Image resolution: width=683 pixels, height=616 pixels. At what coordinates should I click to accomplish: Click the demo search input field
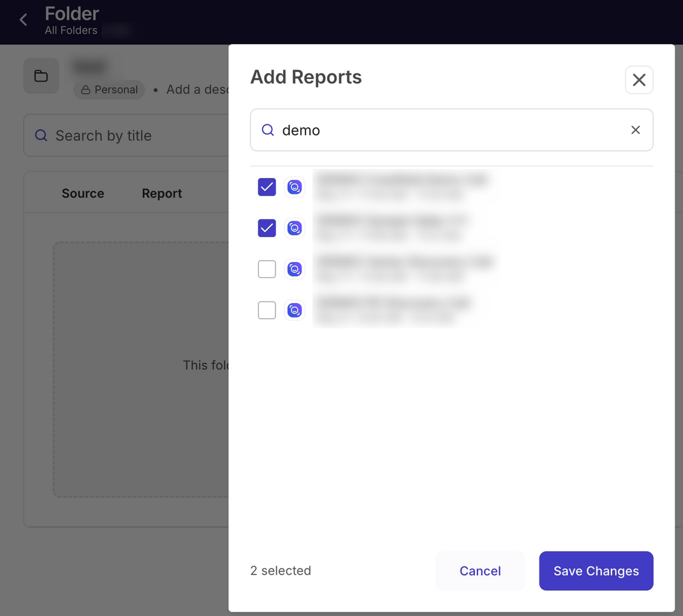452,130
